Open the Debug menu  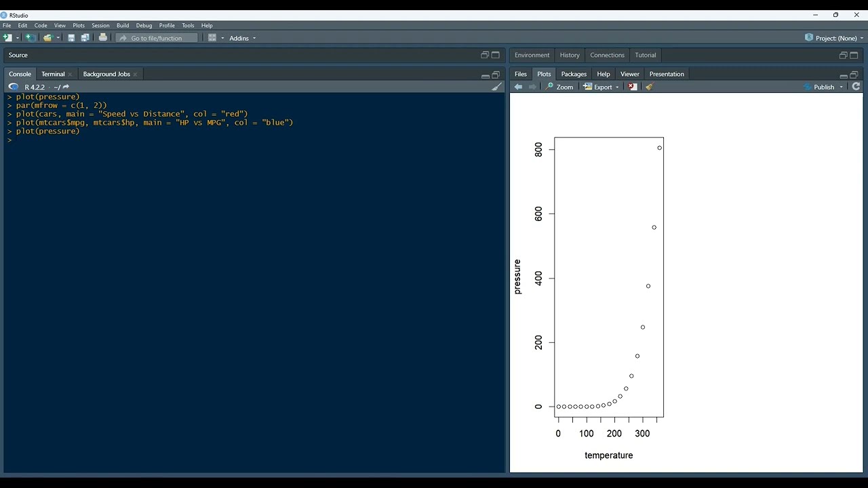(144, 25)
